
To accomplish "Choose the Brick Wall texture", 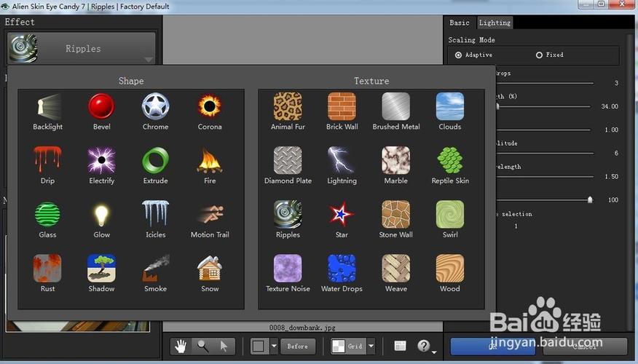I will (342, 112).
